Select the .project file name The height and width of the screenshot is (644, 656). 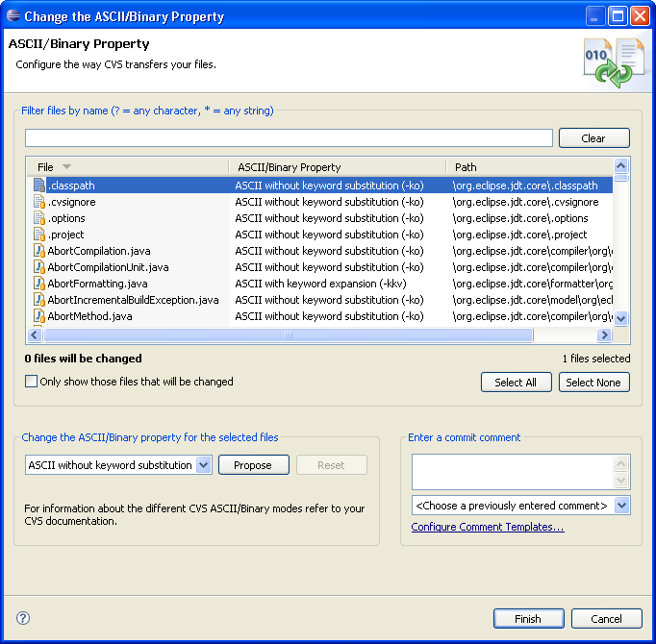tap(65, 235)
